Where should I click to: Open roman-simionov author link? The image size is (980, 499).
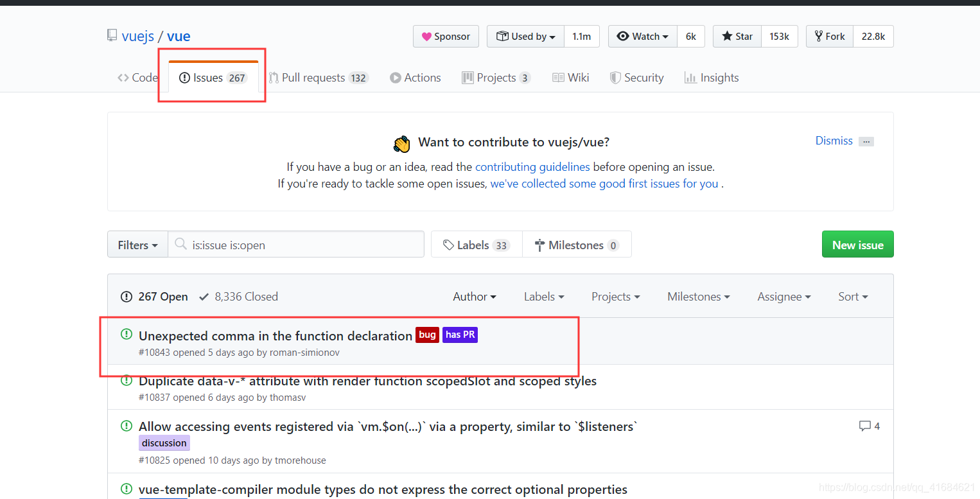(304, 353)
